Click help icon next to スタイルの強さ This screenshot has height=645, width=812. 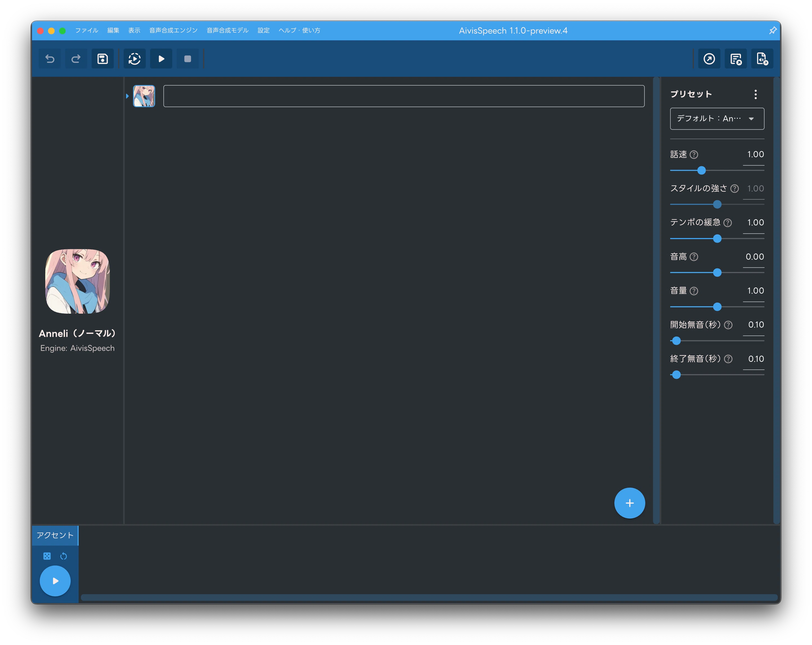point(734,188)
